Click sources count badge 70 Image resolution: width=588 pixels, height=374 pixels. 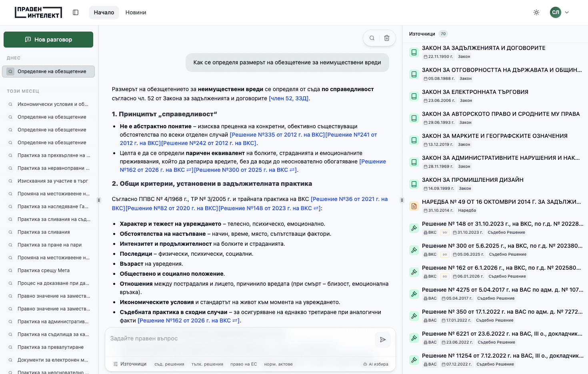coord(443,34)
